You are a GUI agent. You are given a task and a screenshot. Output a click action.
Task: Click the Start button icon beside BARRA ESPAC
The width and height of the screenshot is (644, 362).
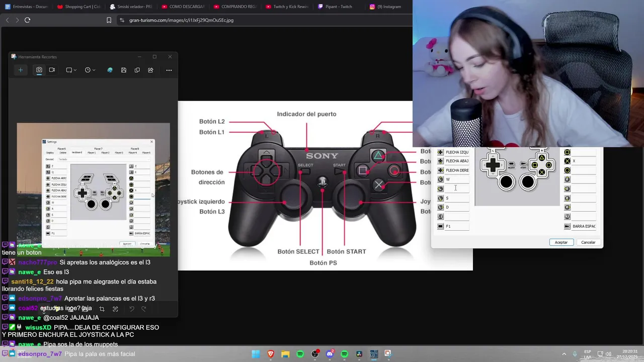pyautogui.click(x=568, y=226)
